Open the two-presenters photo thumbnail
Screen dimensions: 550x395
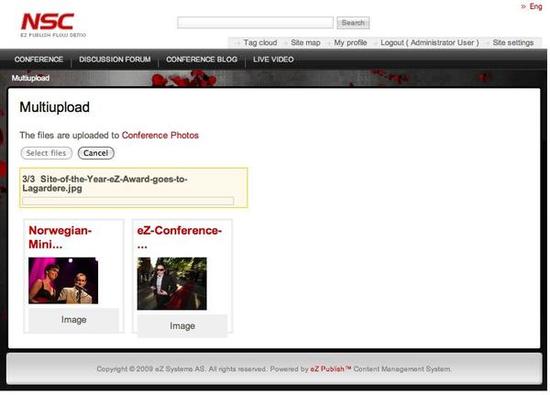point(63,281)
